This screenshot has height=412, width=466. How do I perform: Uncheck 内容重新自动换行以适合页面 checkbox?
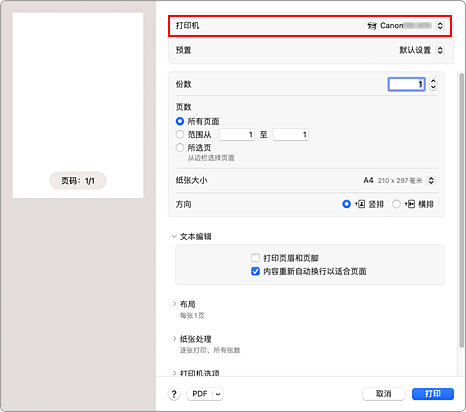point(255,271)
